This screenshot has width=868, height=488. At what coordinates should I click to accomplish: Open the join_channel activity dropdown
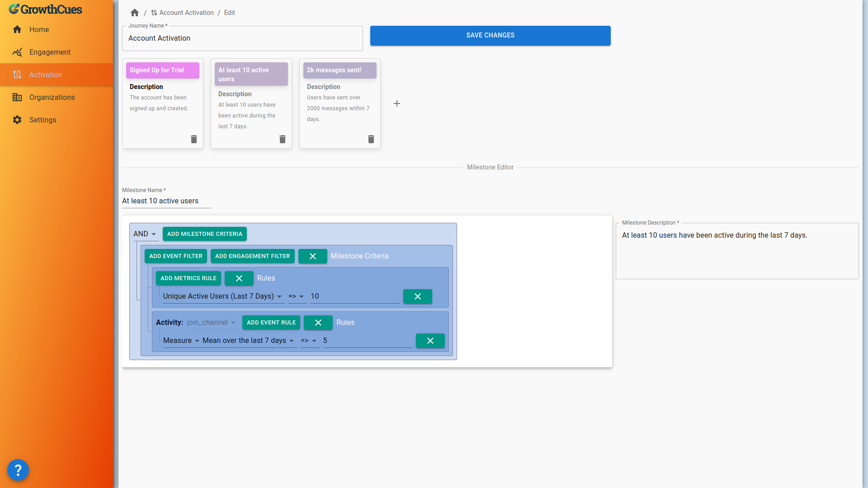(x=212, y=323)
